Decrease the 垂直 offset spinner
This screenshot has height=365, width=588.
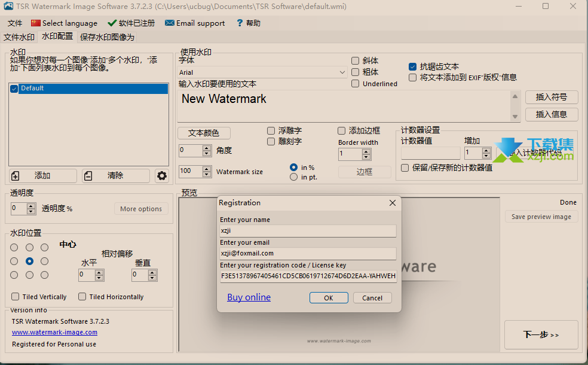click(x=152, y=278)
